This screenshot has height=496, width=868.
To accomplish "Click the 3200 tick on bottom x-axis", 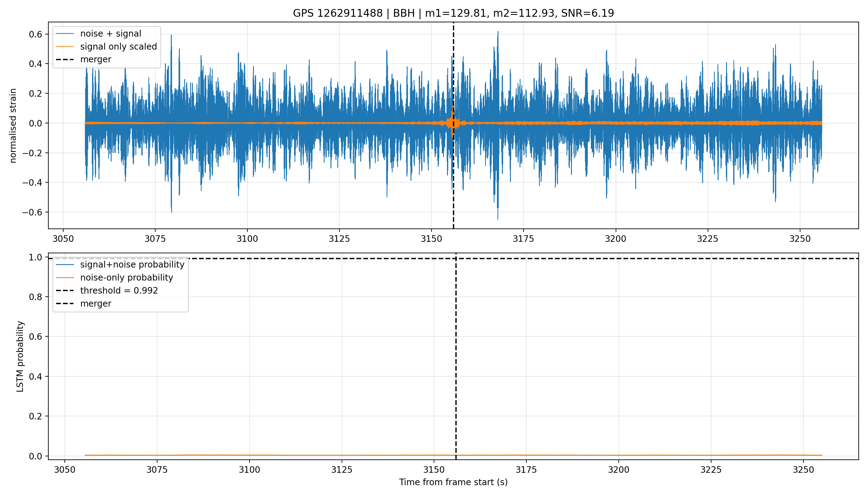I will click(x=619, y=470).
